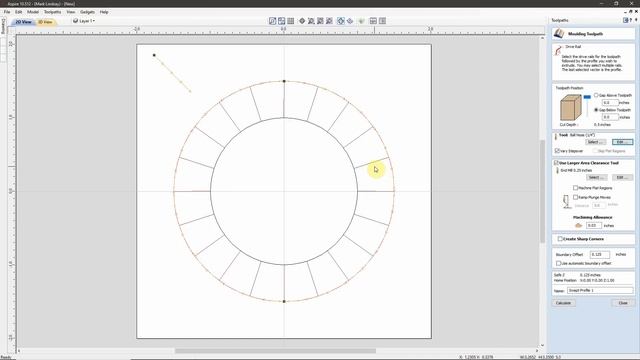The width and height of the screenshot is (640, 360).
Task: Click the tile windows vertically icon
Action: (382, 21)
